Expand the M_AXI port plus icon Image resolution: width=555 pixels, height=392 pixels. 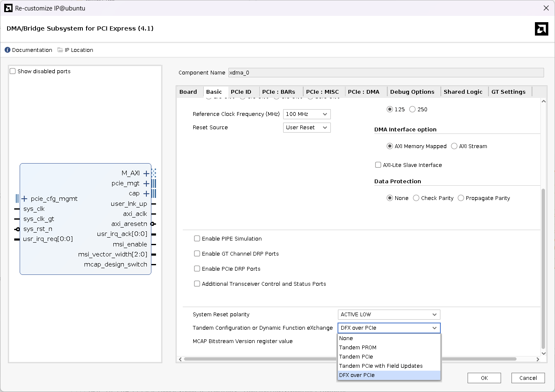pyautogui.click(x=146, y=173)
